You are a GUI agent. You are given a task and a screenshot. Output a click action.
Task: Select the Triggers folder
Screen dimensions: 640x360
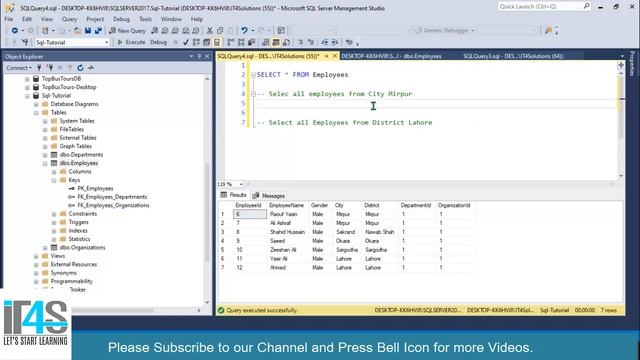tap(78, 222)
